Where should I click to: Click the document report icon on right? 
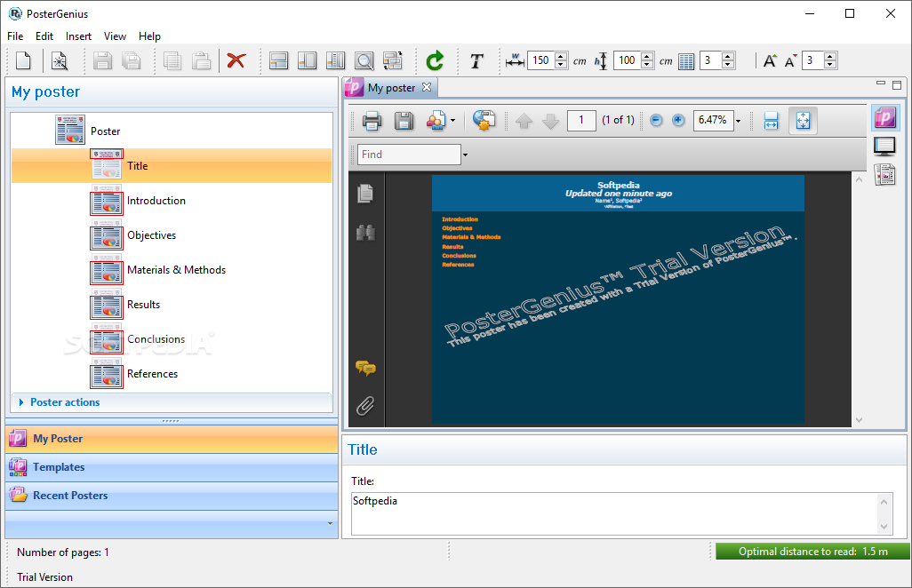click(884, 174)
